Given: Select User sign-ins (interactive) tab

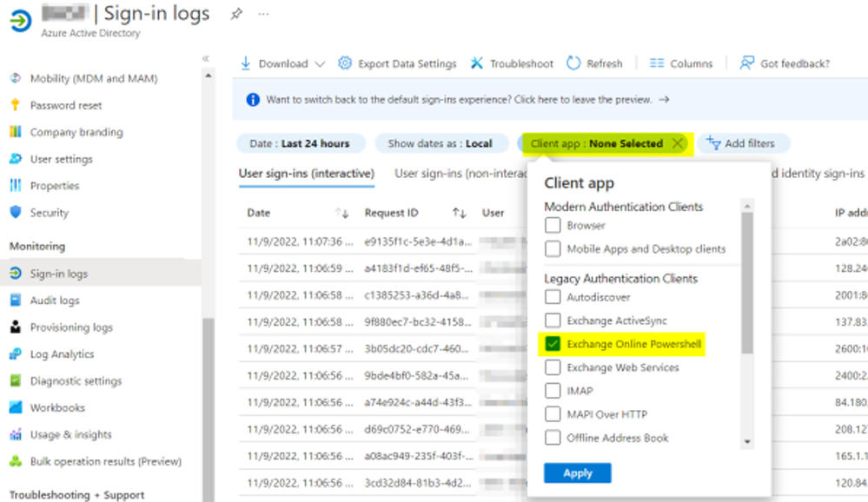Looking at the screenshot, I should (306, 173).
